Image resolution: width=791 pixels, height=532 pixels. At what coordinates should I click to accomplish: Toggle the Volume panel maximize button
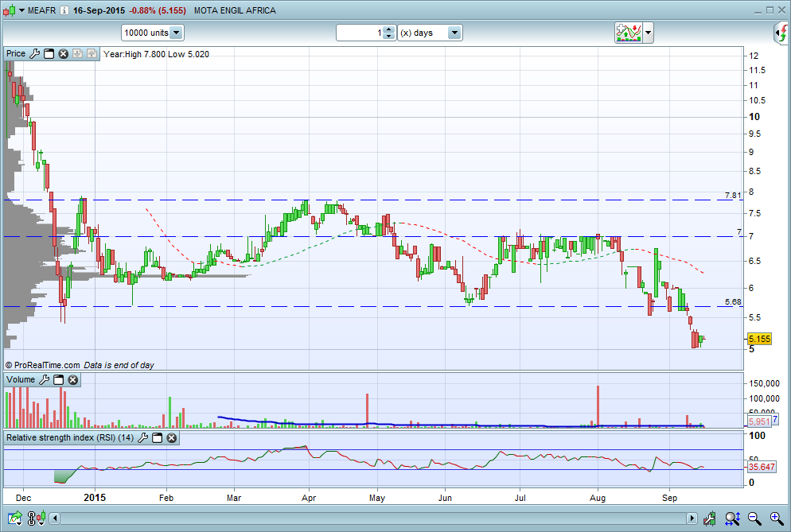point(59,380)
